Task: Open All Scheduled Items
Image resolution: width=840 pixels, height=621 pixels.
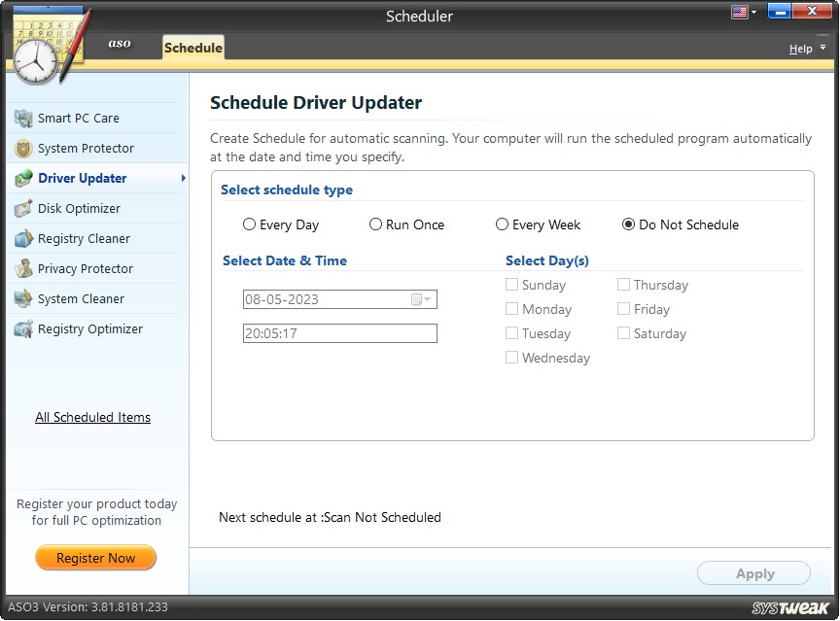Action: [92, 417]
